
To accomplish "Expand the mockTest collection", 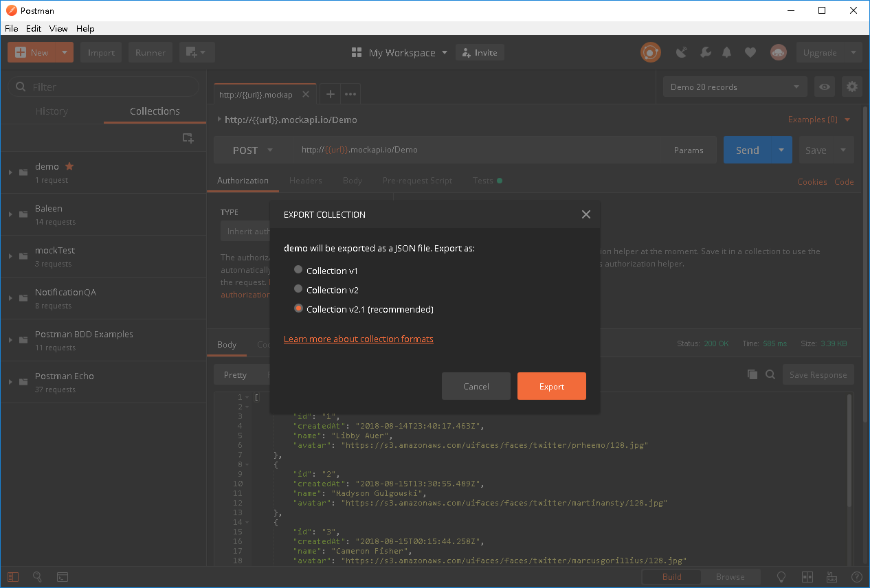I will click(x=10, y=256).
